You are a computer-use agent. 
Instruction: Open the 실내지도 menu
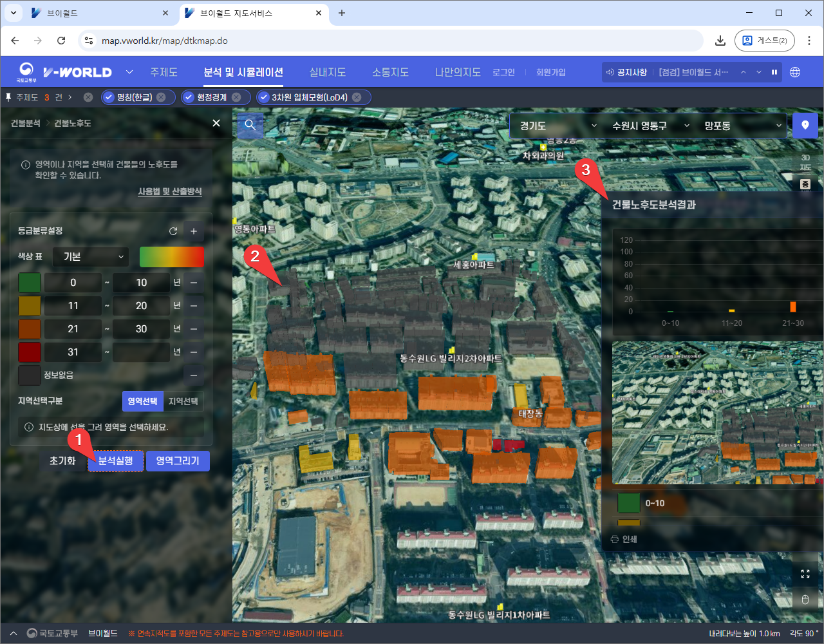327,72
